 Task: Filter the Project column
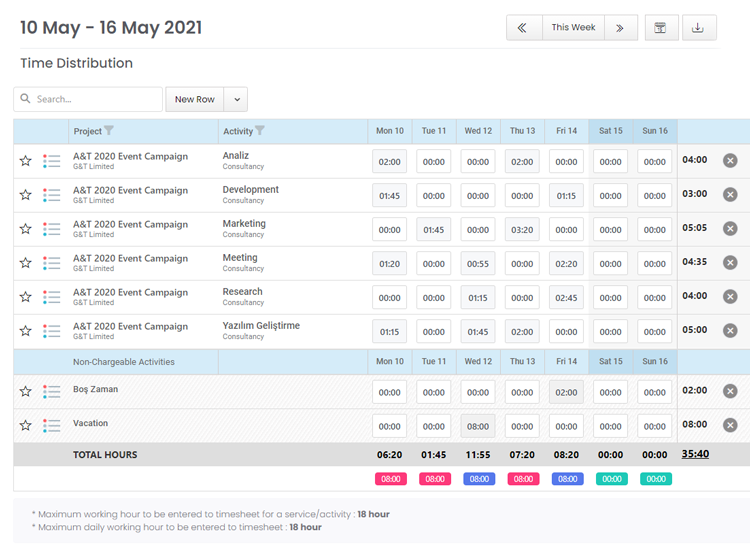pos(109,131)
